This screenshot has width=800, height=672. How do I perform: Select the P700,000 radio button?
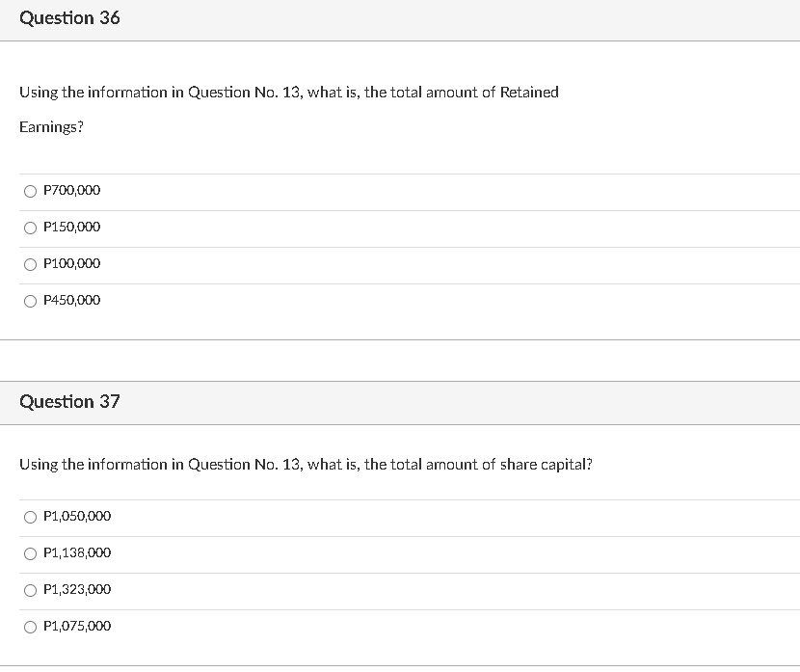30,191
